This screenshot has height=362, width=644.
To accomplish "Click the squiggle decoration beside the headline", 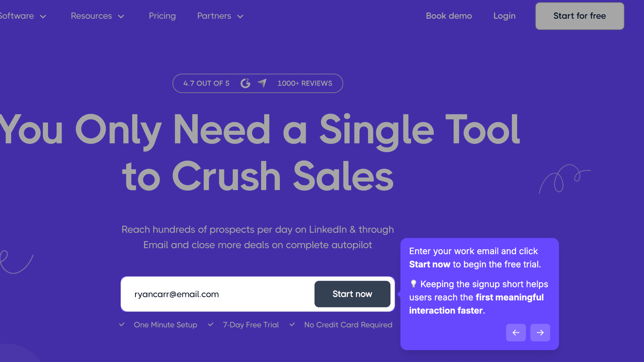I will [x=564, y=178].
